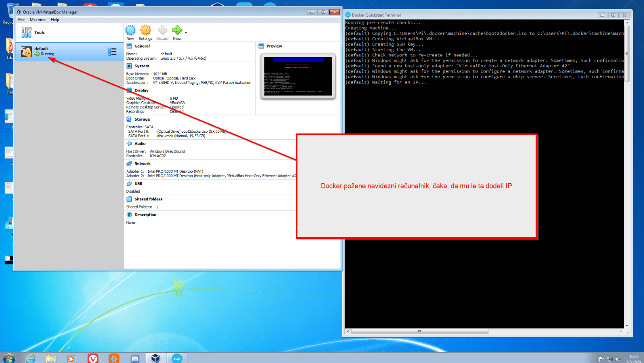Open the Storage section heading

[142, 119]
